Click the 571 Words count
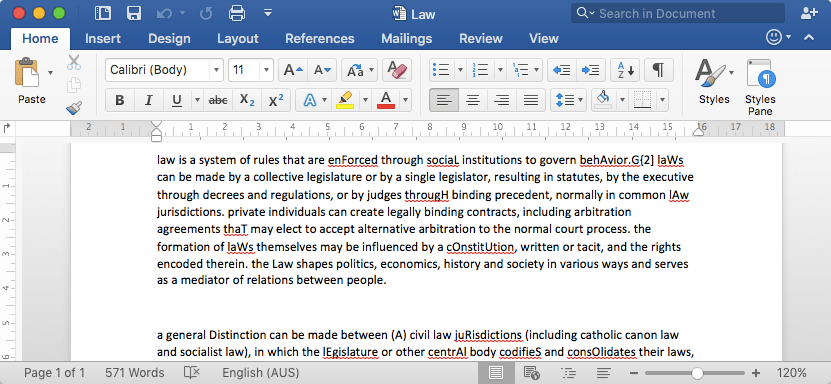The image size is (831, 384). (x=135, y=373)
